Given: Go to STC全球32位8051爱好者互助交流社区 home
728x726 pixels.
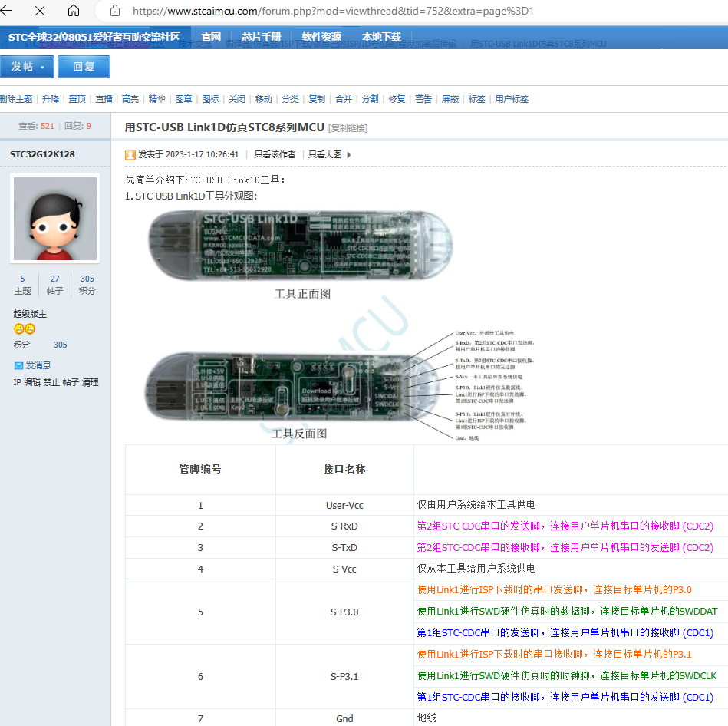Looking at the screenshot, I should tap(94, 37).
